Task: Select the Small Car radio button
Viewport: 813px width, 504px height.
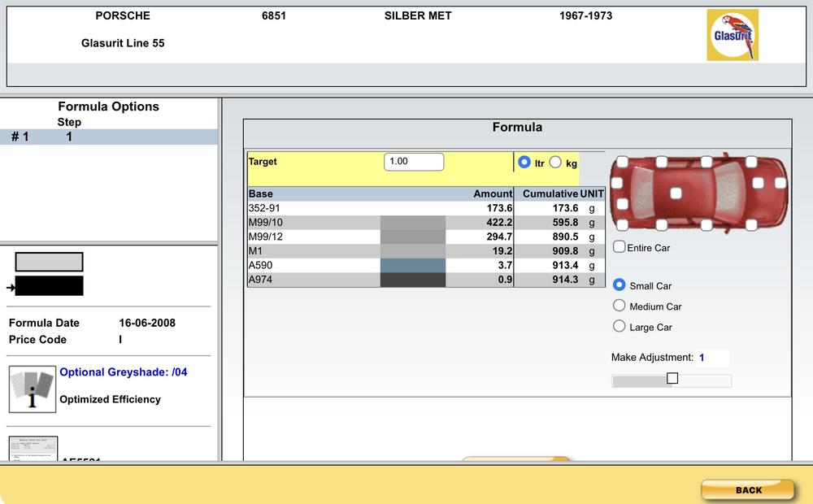Action: click(619, 285)
